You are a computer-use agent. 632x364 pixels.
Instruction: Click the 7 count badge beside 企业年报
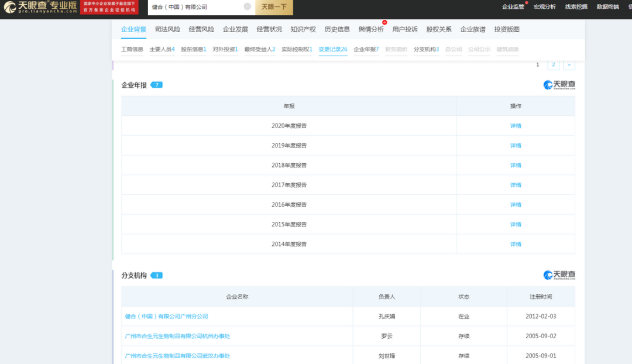[157, 85]
